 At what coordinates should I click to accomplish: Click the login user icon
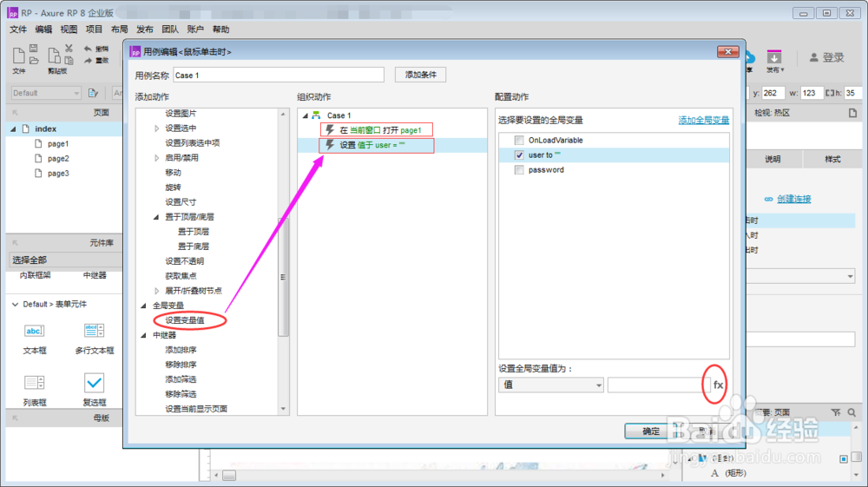814,57
